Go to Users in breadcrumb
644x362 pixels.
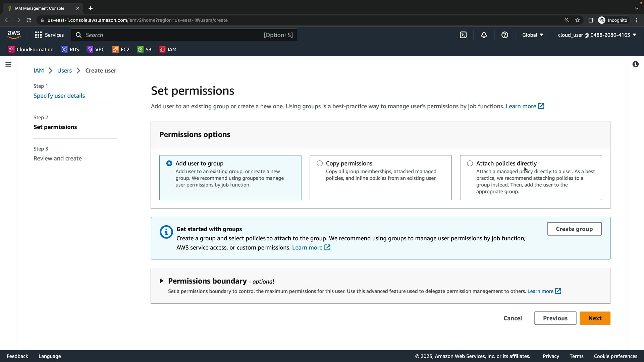(x=64, y=70)
